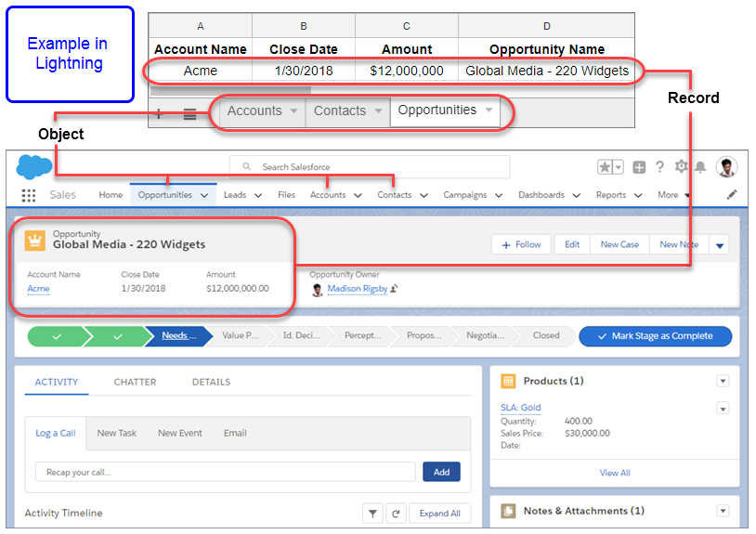Open the Accounts sheet tab arrow
756x534 pixels.
[293, 111]
